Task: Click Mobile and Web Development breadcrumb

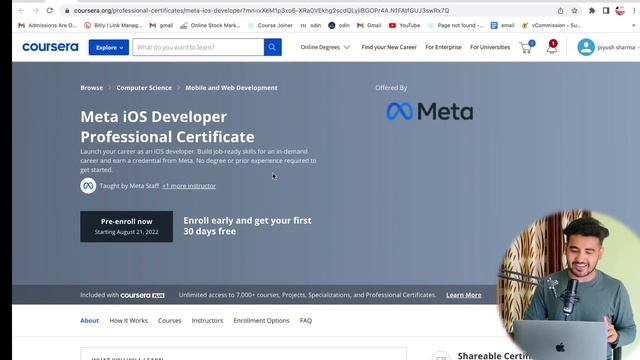Action: [231, 88]
